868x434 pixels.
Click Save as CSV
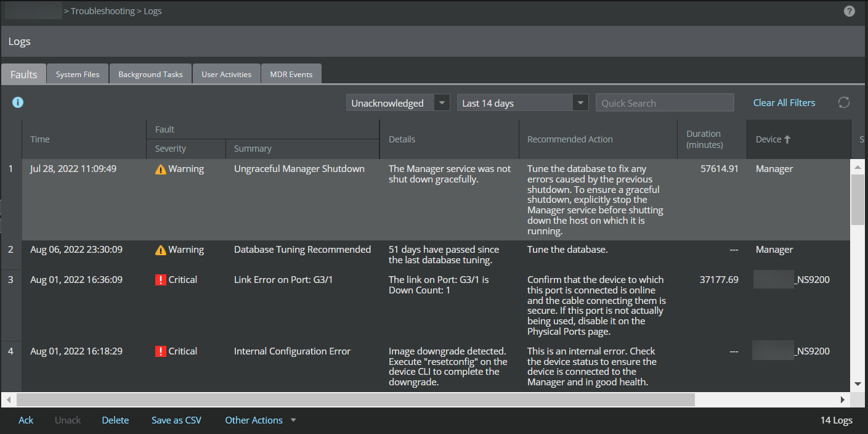click(x=177, y=420)
